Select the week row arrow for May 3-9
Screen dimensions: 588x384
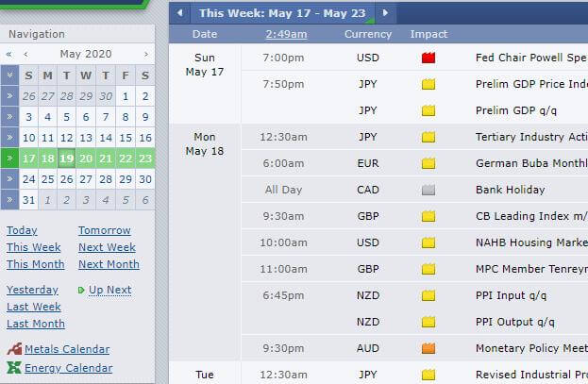coord(9,117)
